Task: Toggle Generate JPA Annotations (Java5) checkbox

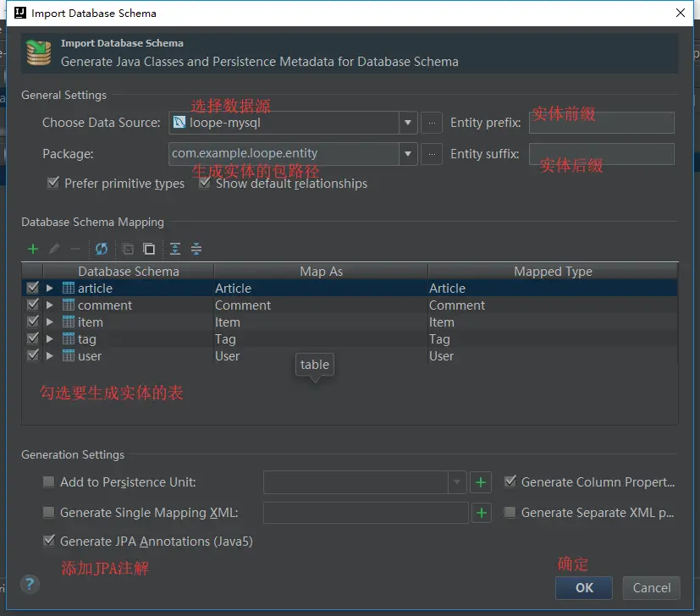Action: [49, 541]
